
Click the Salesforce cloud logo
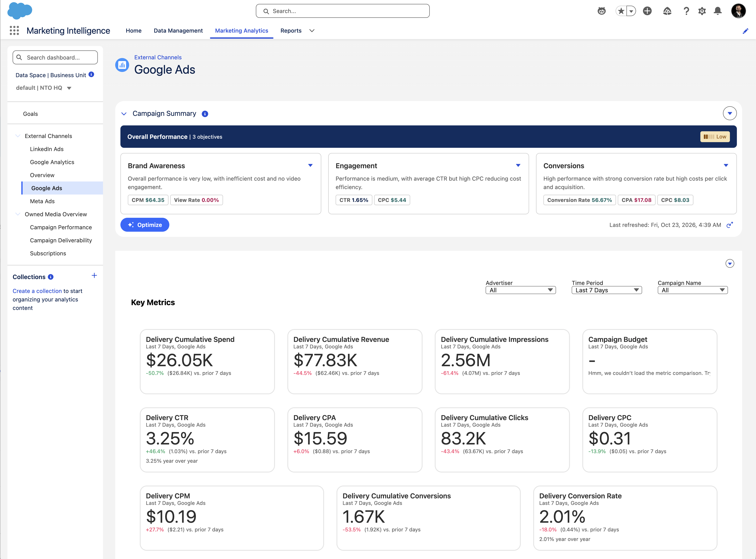[20, 10]
